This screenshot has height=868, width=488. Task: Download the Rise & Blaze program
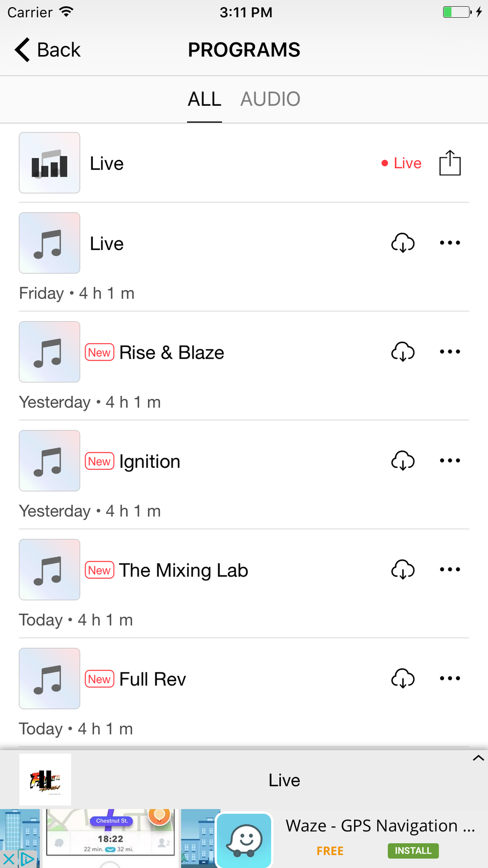point(403,352)
